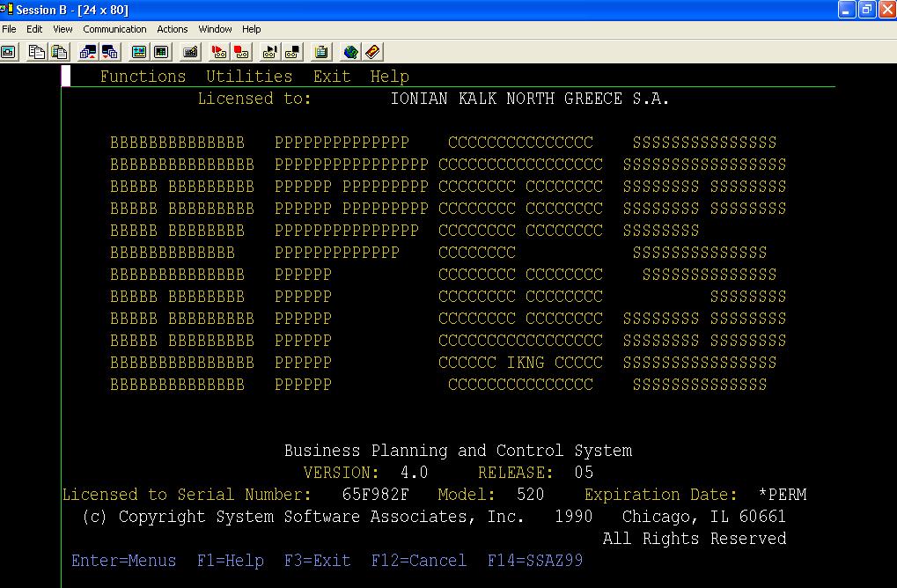Click the Business Planning and Control System title

[459, 451]
